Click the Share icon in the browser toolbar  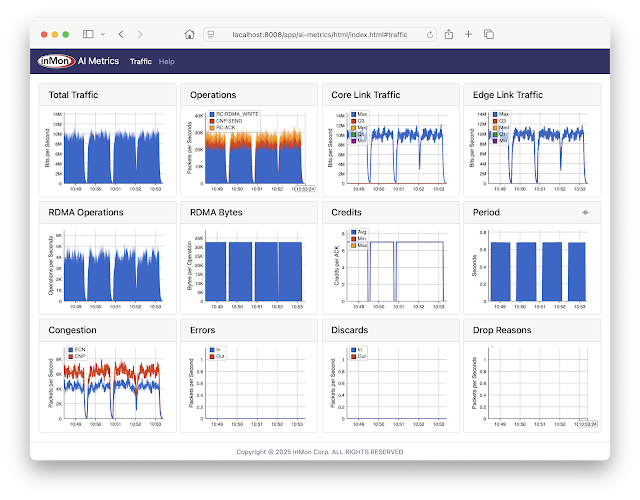449,34
